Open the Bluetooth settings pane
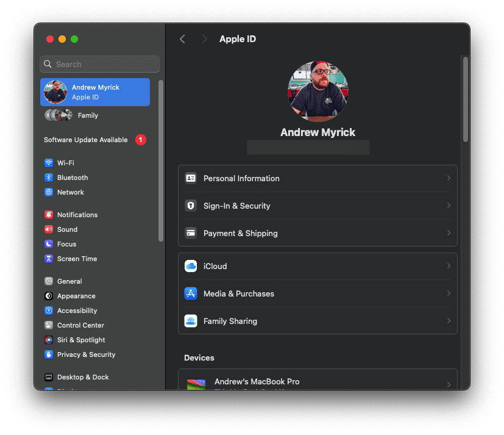 (95, 178)
